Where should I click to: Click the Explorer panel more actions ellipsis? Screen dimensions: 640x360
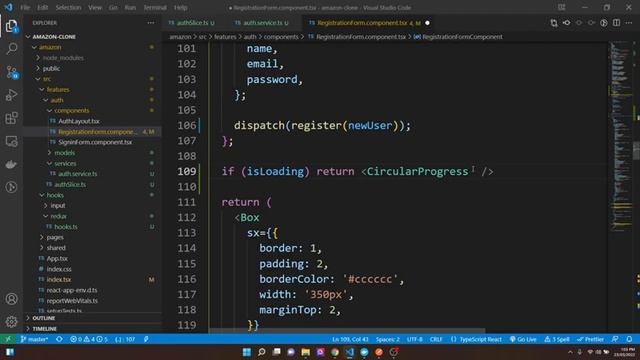pyautogui.click(x=151, y=23)
